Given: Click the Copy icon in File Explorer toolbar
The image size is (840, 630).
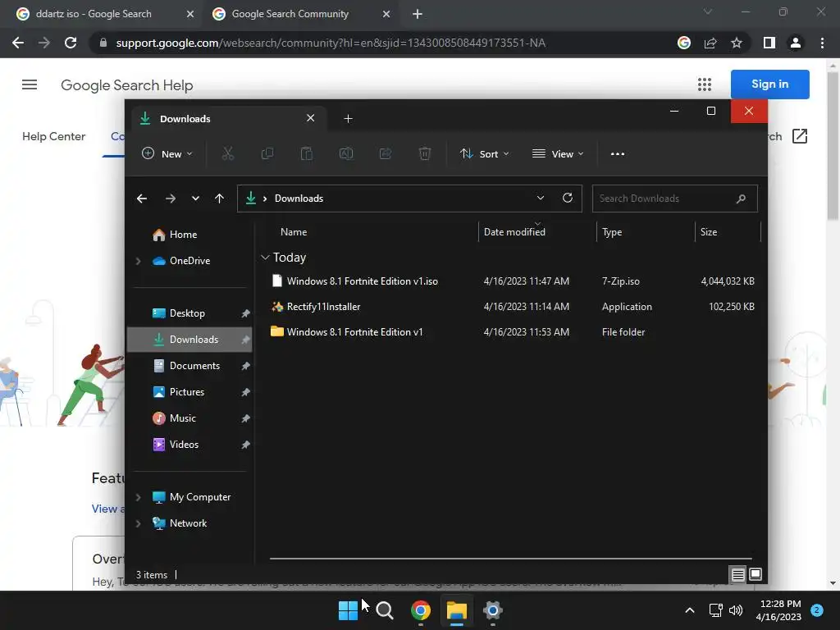Looking at the screenshot, I should tap(267, 153).
